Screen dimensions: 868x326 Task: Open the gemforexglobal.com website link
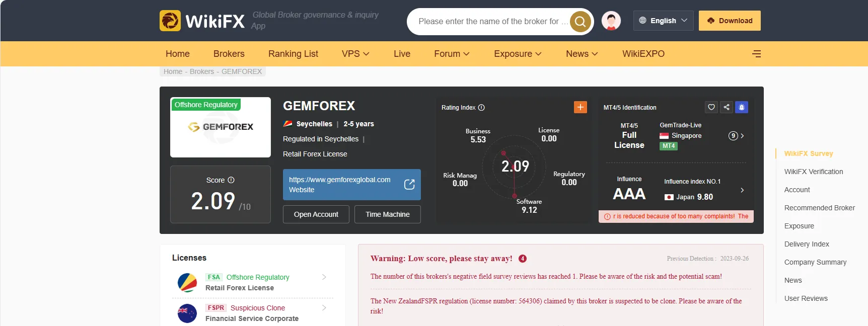pyautogui.click(x=352, y=185)
